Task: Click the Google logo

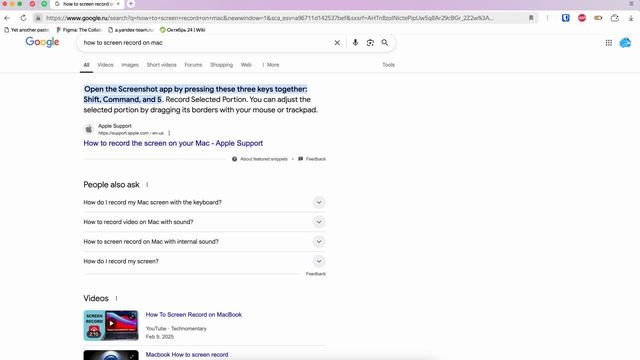Action: pyautogui.click(x=42, y=42)
